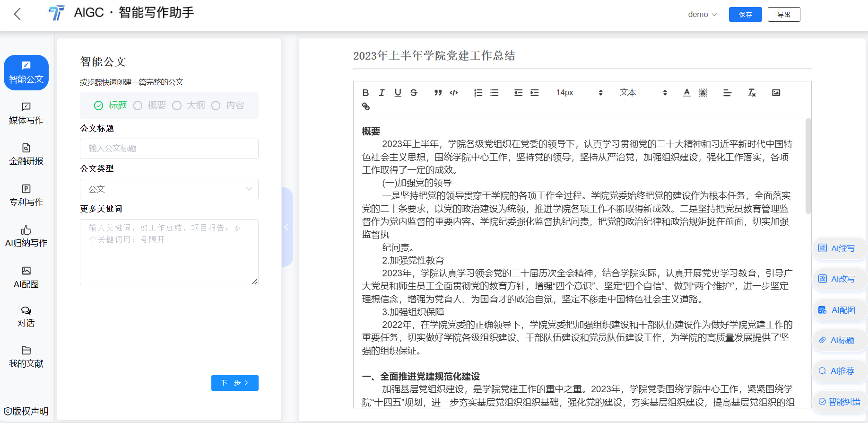Image resolution: width=868 pixels, height=423 pixels.
Task: Toggle strikethrough formatting
Action: (414, 93)
